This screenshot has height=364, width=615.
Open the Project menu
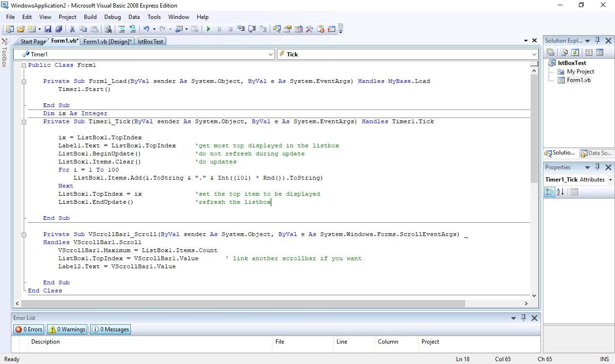(x=67, y=17)
